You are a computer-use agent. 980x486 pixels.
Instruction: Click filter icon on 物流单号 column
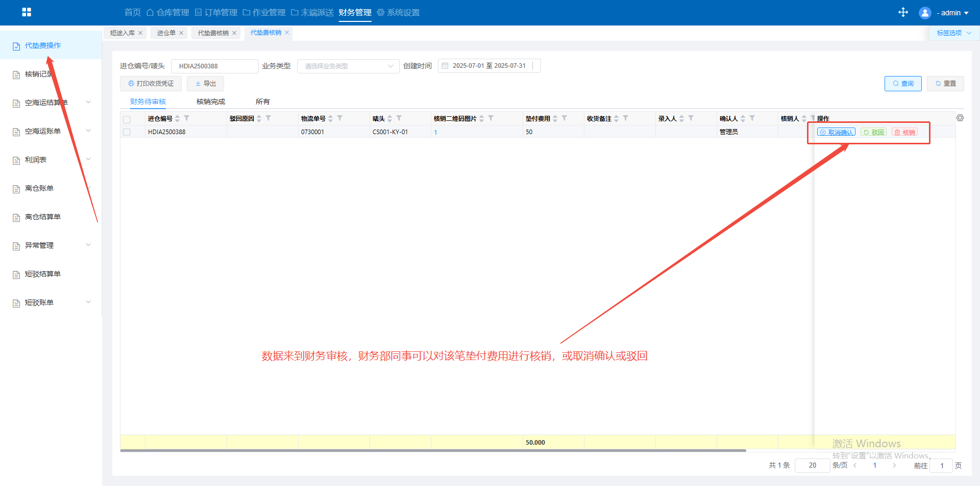(340, 118)
